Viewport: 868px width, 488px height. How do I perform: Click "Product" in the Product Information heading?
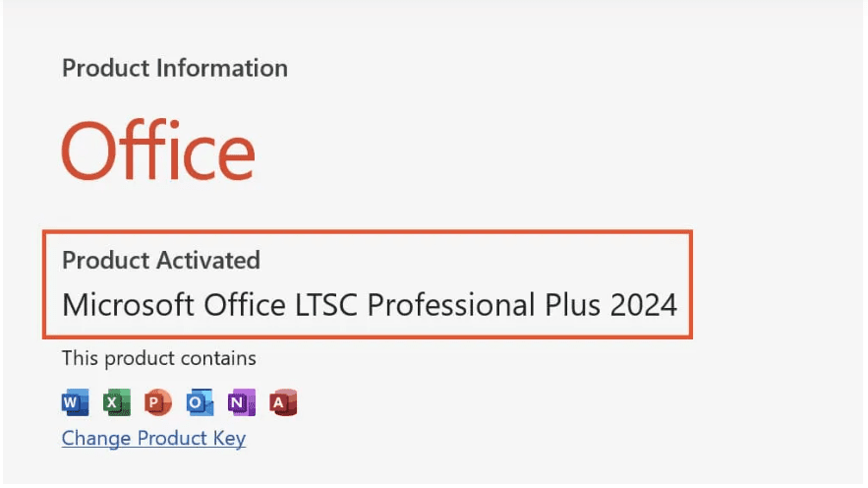click(x=99, y=69)
